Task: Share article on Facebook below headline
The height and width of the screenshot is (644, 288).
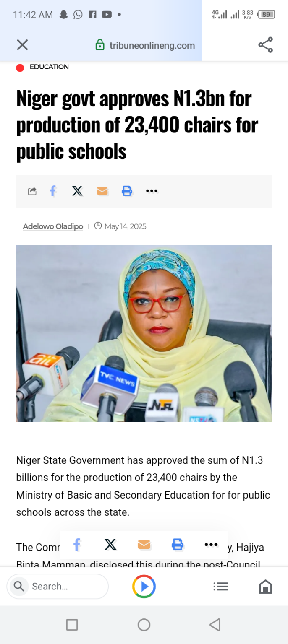Action: [x=52, y=191]
